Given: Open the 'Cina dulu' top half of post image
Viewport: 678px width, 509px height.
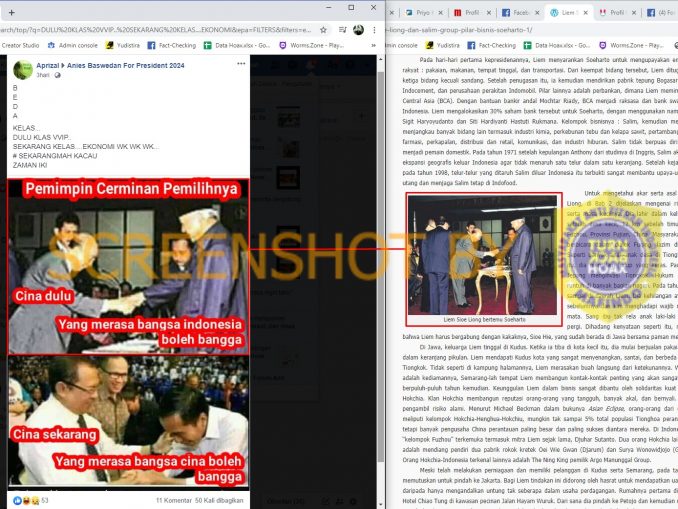Looking at the screenshot, I should (x=128, y=267).
